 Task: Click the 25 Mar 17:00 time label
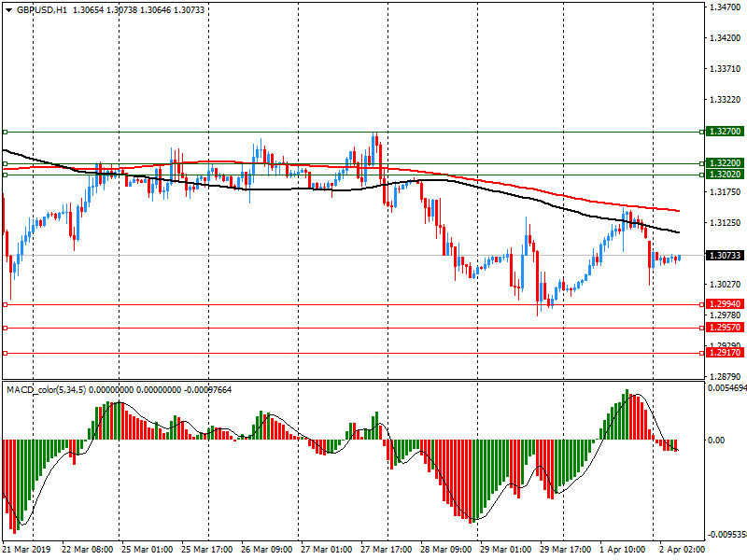[207, 551]
